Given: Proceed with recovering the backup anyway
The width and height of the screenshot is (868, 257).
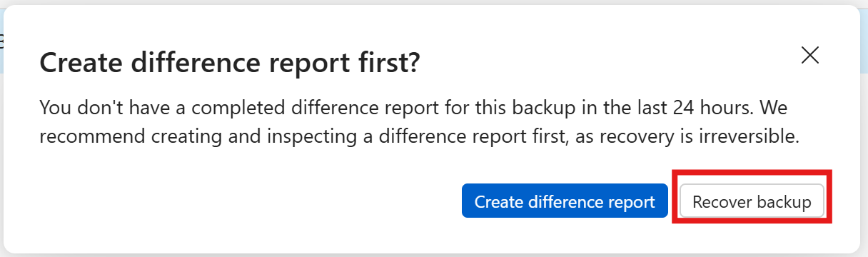Looking at the screenshot, I should click(x=752, y=201).
